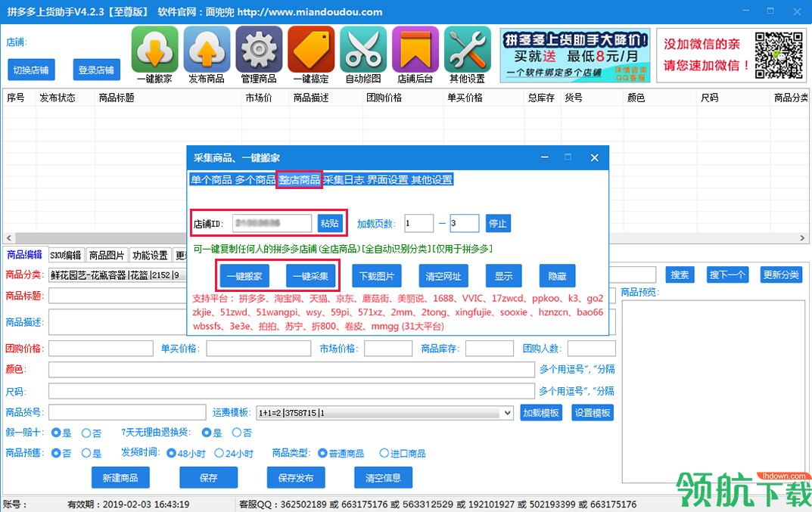Switch to 单个商品 tab in dialog
The width and height of the screenshot is (812, 512).
click(211, 180)
